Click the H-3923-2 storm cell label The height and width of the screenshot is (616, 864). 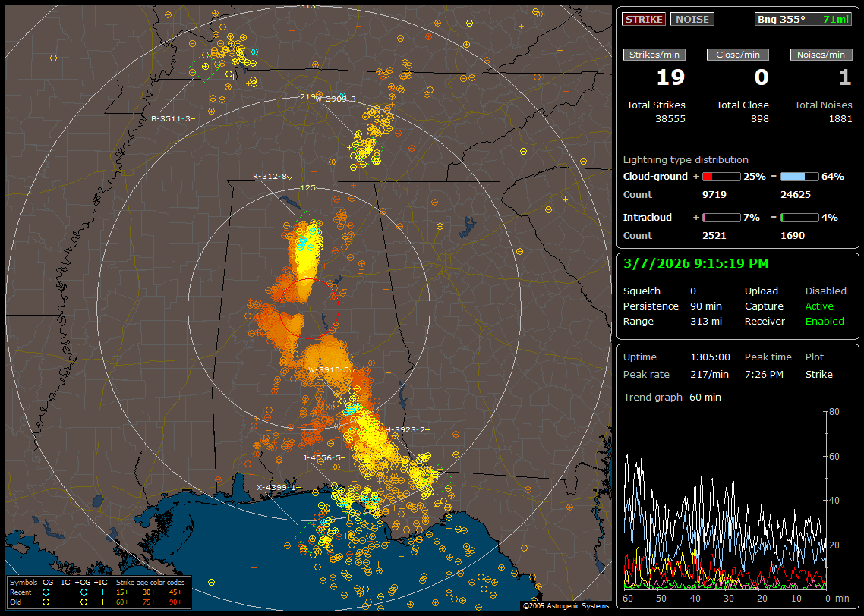[405, 430]
